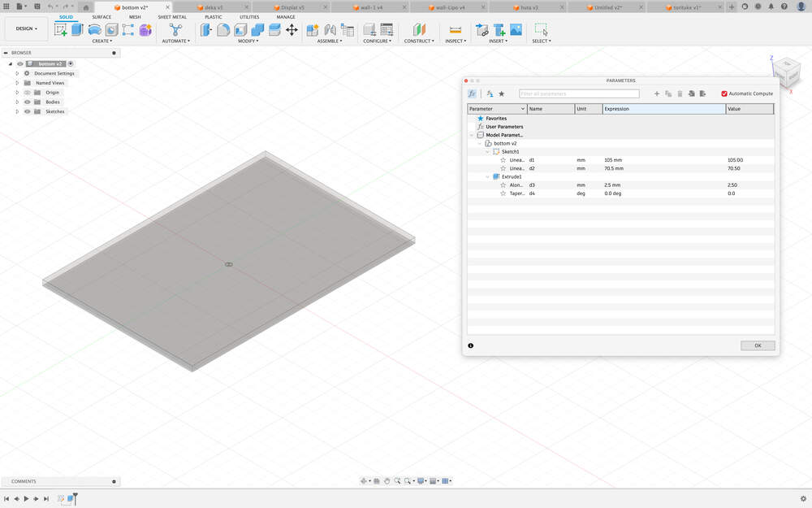Select the Hole tool in Create

(111, 30)
